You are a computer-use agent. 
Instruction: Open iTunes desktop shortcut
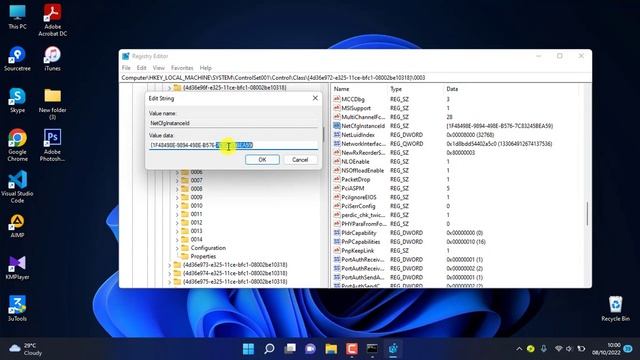(53, 59)
